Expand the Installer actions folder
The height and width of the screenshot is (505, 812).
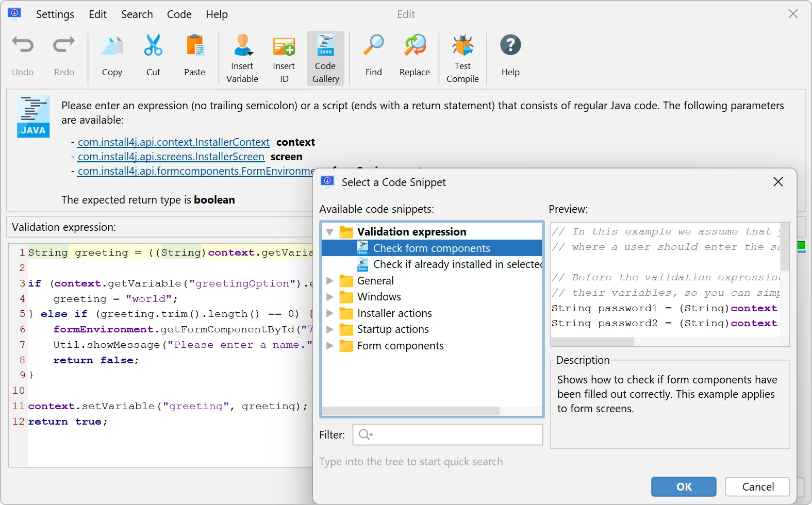[330, 313]
